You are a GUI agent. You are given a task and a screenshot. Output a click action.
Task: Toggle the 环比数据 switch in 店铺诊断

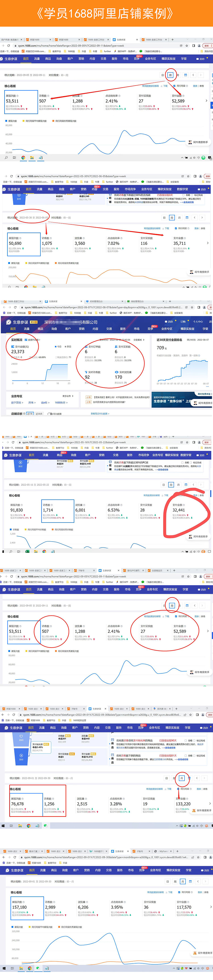[49, 414]
